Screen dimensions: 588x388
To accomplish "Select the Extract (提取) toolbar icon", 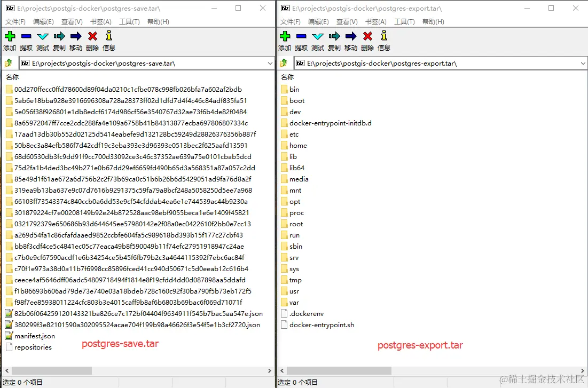I will (x=26, y=36).
